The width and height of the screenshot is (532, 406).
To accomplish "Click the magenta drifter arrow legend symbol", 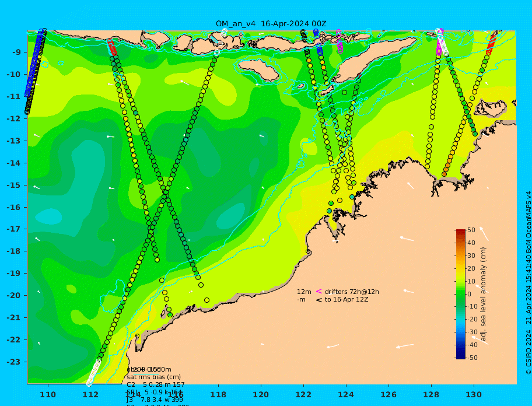I will [x=319, y=291].
